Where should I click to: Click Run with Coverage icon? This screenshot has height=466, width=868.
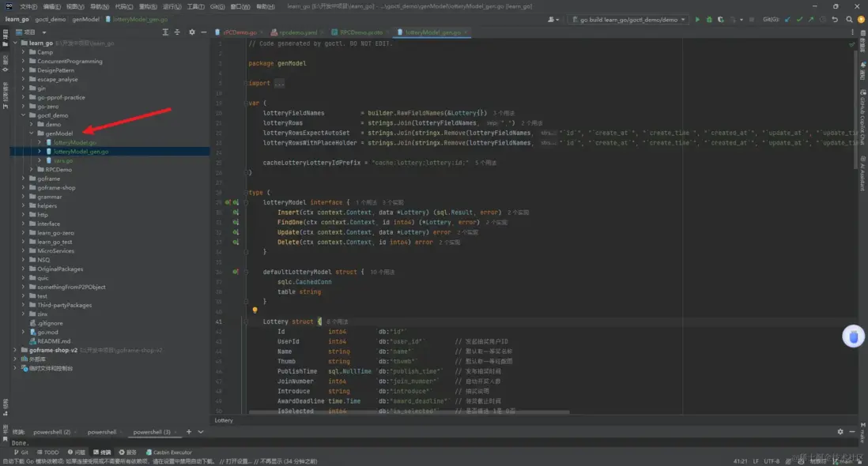719,19
